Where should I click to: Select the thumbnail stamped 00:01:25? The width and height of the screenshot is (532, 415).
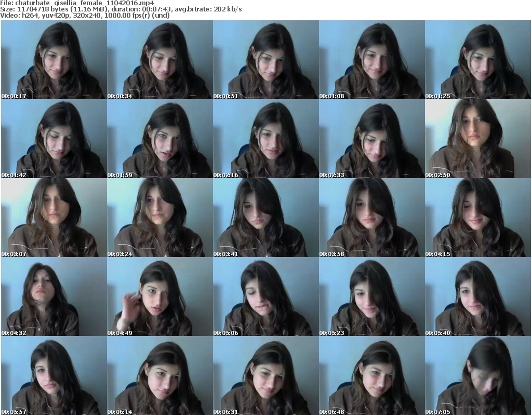tap(478, 60)
